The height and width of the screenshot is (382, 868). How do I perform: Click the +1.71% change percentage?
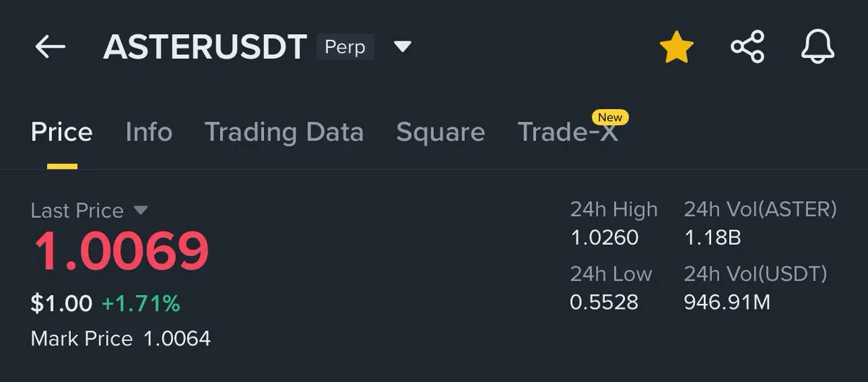(x=141, y=304)
